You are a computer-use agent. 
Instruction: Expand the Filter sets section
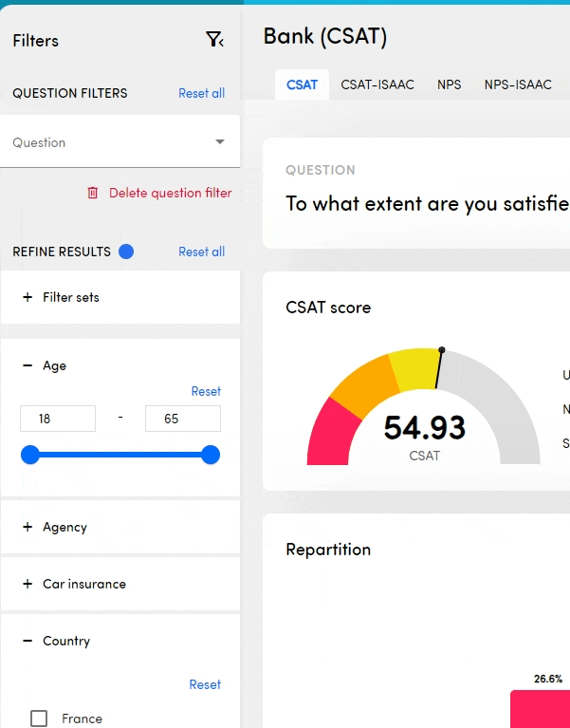[x=28, y=297]
